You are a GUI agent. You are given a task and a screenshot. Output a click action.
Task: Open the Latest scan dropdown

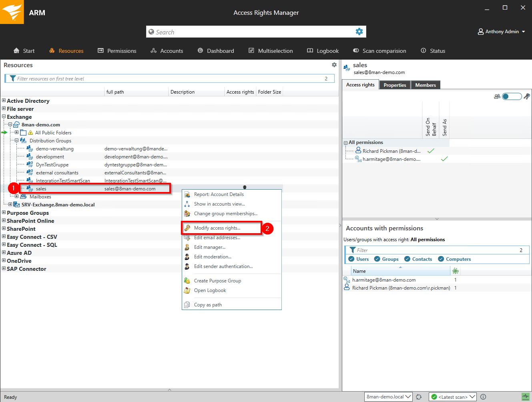point(452,397)
